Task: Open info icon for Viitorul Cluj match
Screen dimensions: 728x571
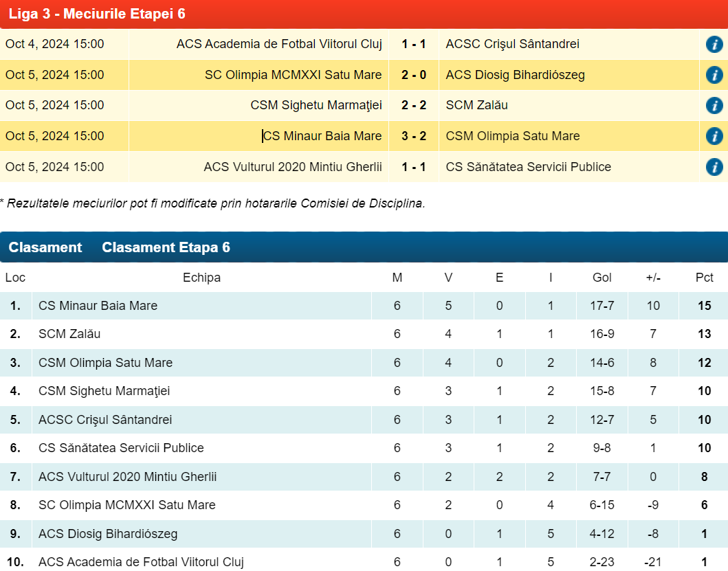Action: (x=714, y=45)
